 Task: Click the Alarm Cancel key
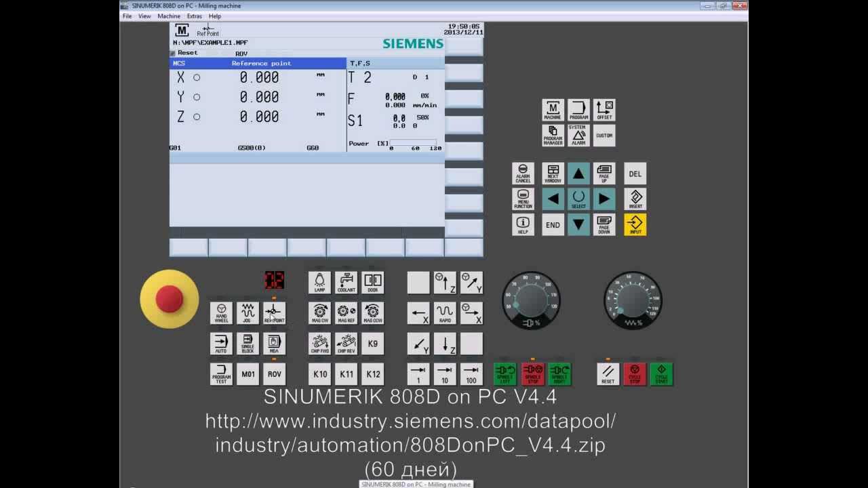coord(523,174)
